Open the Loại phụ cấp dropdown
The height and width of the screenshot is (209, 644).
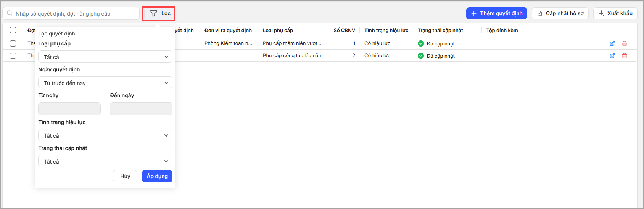105,57
